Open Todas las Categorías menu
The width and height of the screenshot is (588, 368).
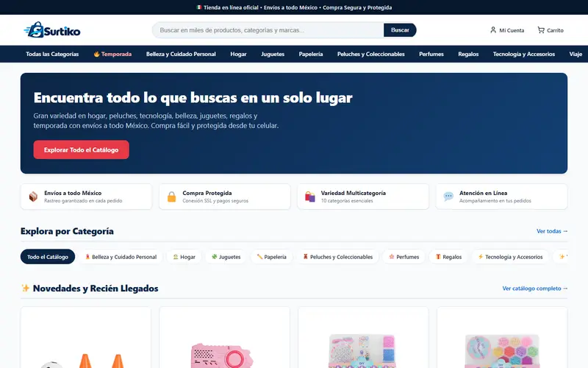tap(52, 54)
